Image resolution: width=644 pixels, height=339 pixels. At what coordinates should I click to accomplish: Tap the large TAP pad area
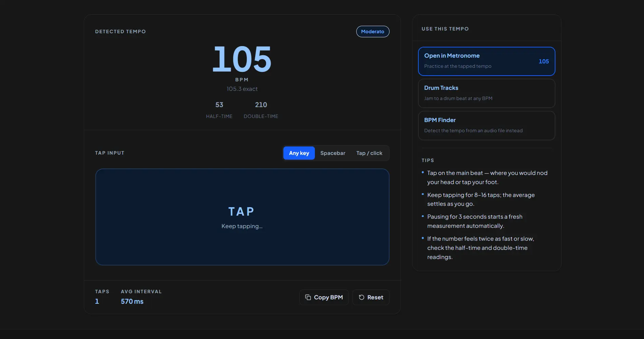[x=242, y=217]
